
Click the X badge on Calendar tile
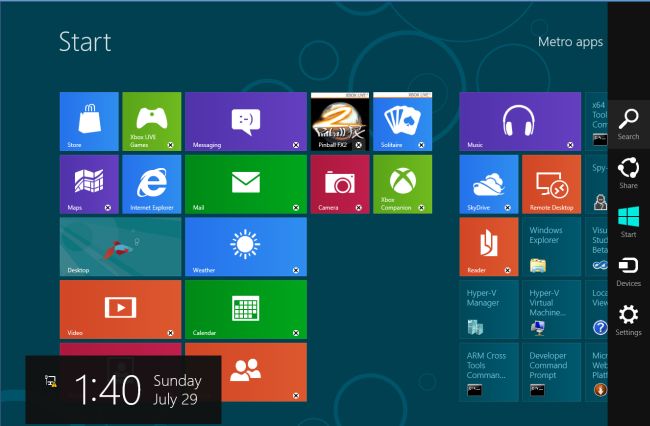coord(296,333)
